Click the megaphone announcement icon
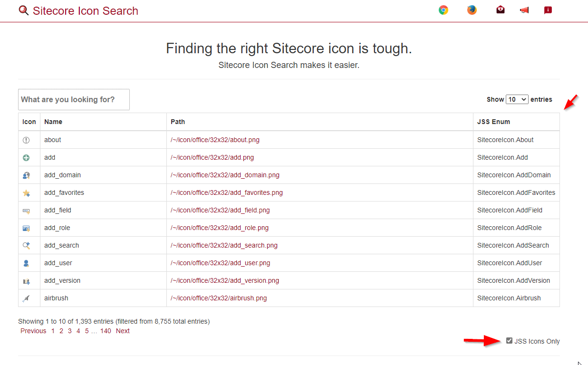This screenshot has width=588, height=365. tap(524, 10)
